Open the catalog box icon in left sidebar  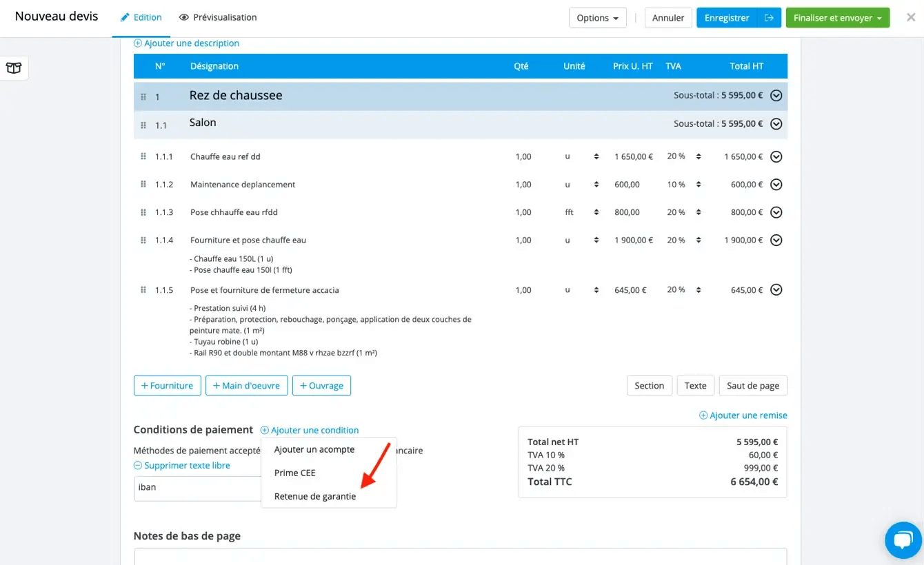14,68
